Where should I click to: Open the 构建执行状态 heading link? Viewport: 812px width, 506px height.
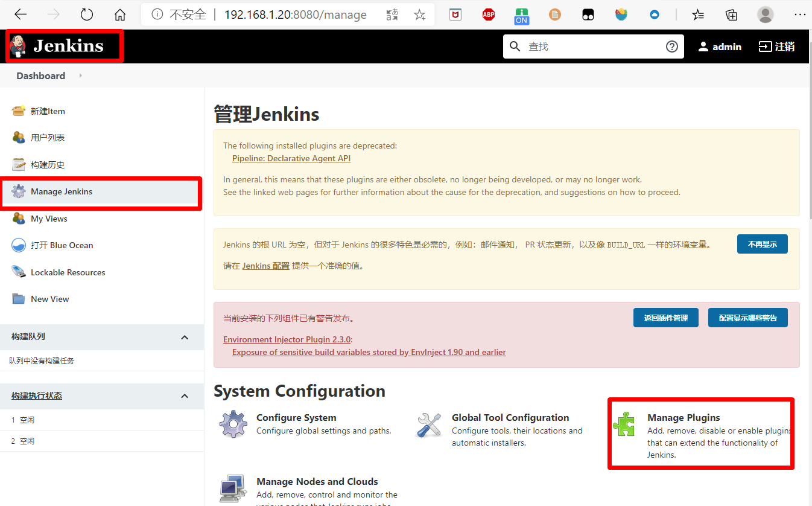tap(37, 396)
